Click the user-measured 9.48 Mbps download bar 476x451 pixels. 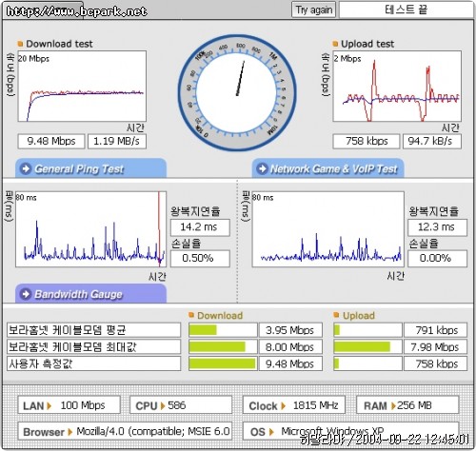[x=223, y=363]
